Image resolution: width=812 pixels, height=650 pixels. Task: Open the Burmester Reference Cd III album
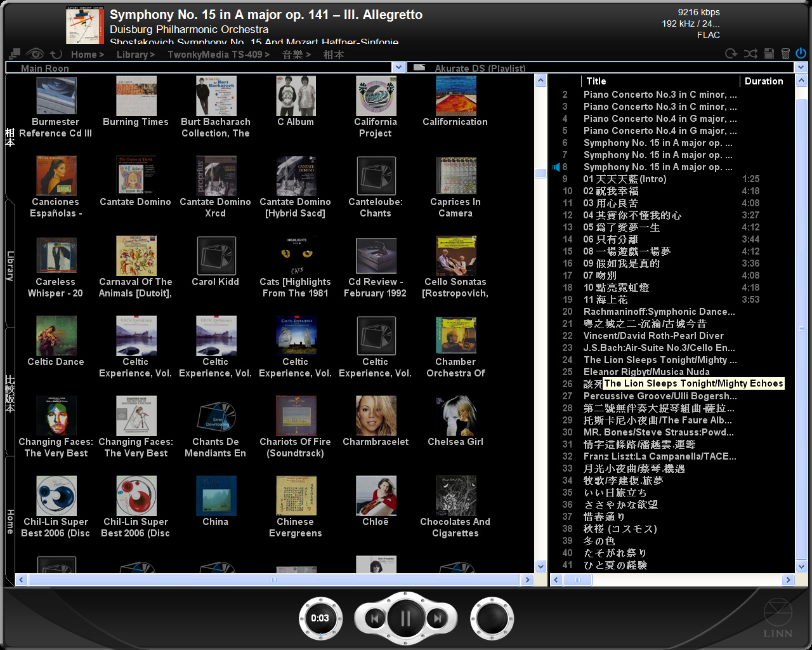[x=56, y=96]
